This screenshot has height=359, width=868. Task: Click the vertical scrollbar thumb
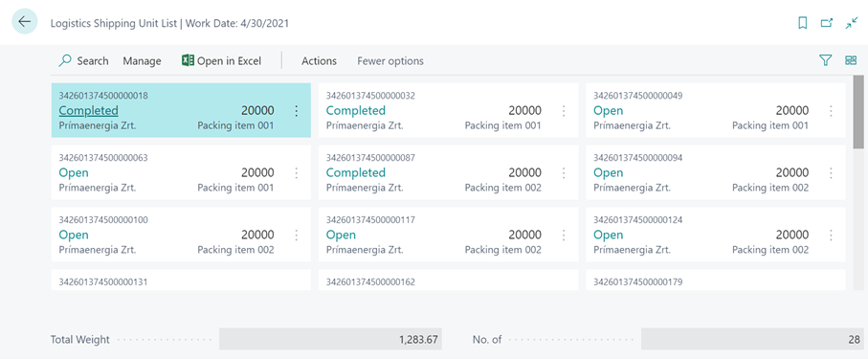point(858,112)
